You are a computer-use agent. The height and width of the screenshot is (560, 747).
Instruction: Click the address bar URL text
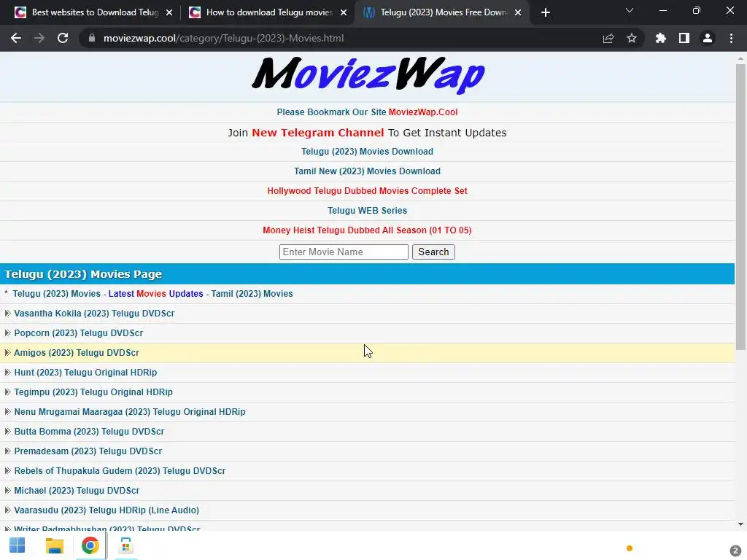[223, 38]
